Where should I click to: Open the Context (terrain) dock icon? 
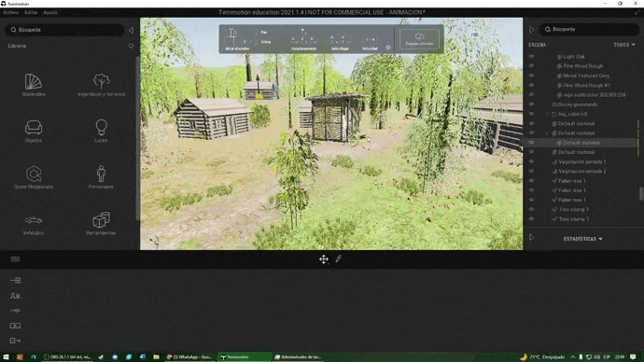[15, 296]
